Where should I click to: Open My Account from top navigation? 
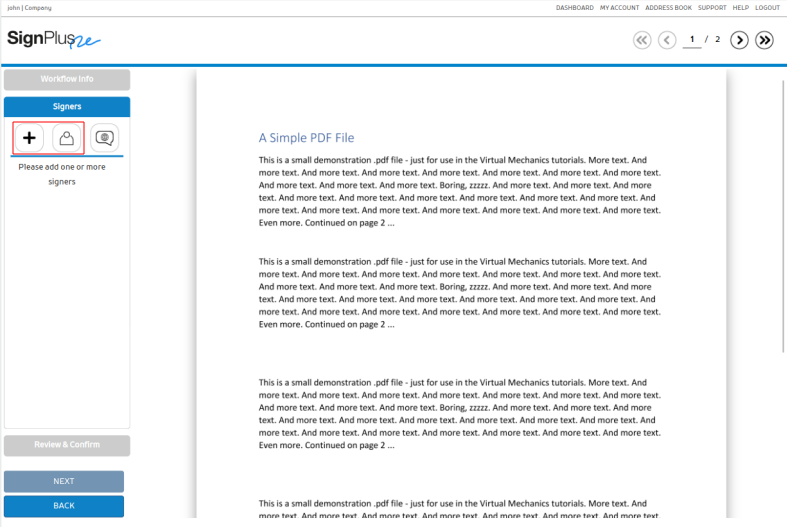[x=619, y=8]
